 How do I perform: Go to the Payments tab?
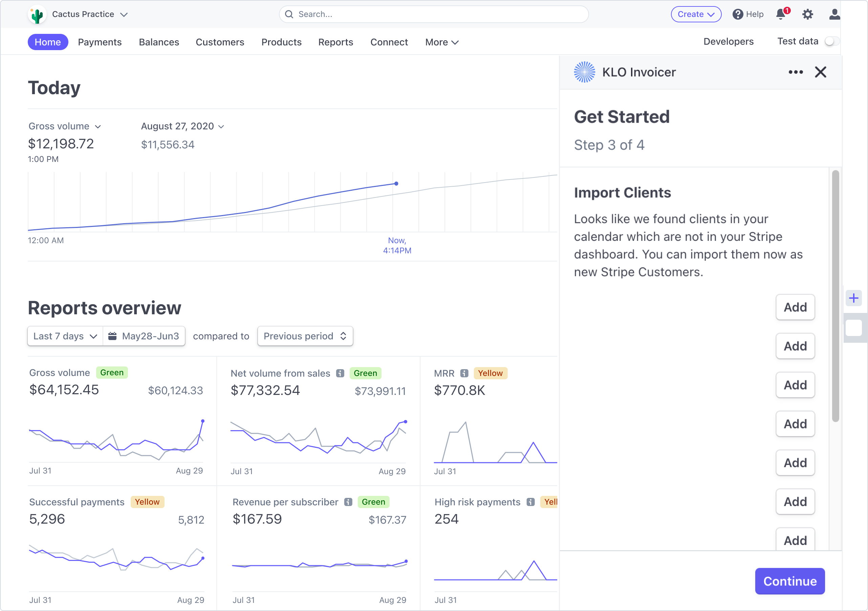coord(100,42)
